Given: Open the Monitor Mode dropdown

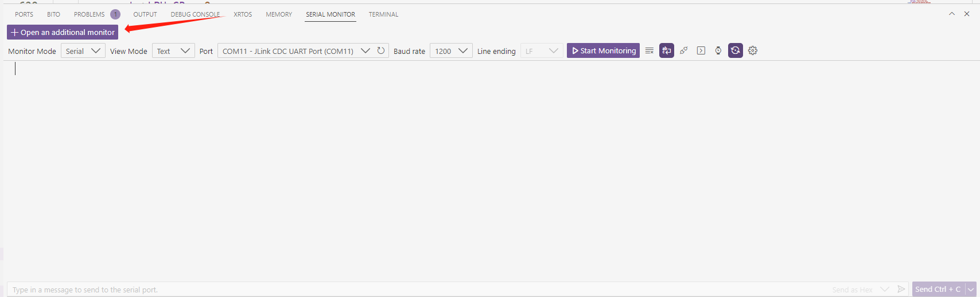Looking at the screenshot, I should pos(83,51).
